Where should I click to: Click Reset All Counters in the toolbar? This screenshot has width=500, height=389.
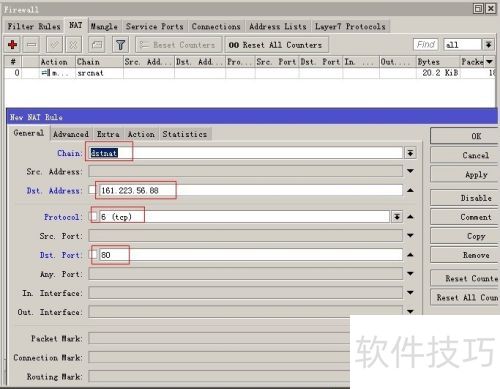pos(276,45)
